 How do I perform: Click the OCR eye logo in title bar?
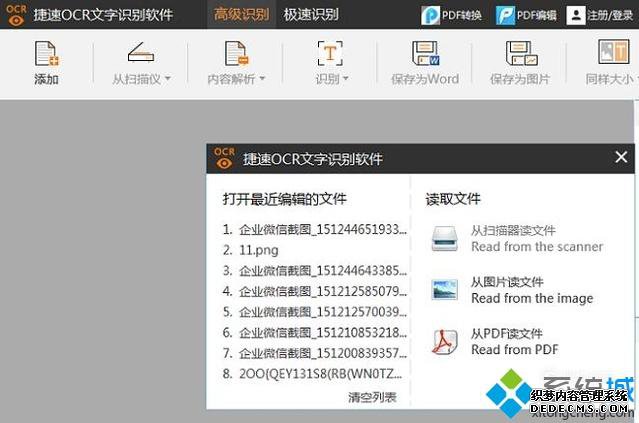tap(16, 15)
